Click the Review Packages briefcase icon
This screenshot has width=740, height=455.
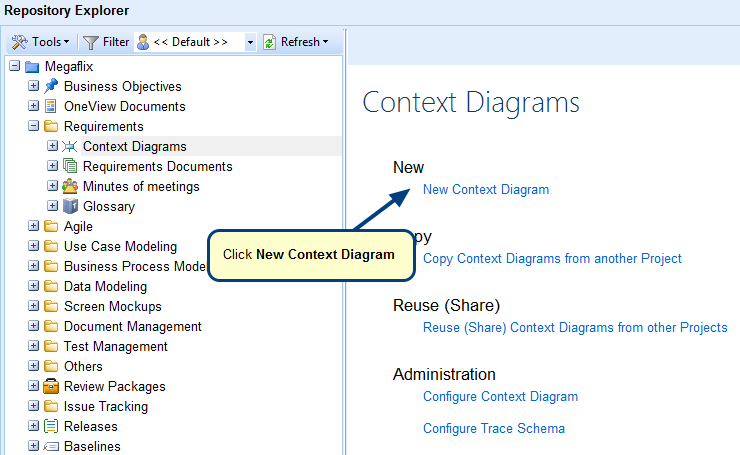(51, 386)
